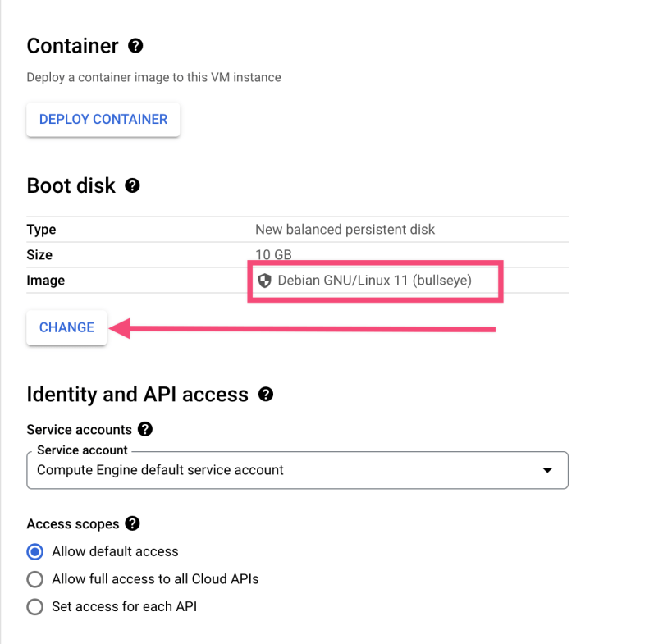Click the Boot disk section heading

(71, 185)
